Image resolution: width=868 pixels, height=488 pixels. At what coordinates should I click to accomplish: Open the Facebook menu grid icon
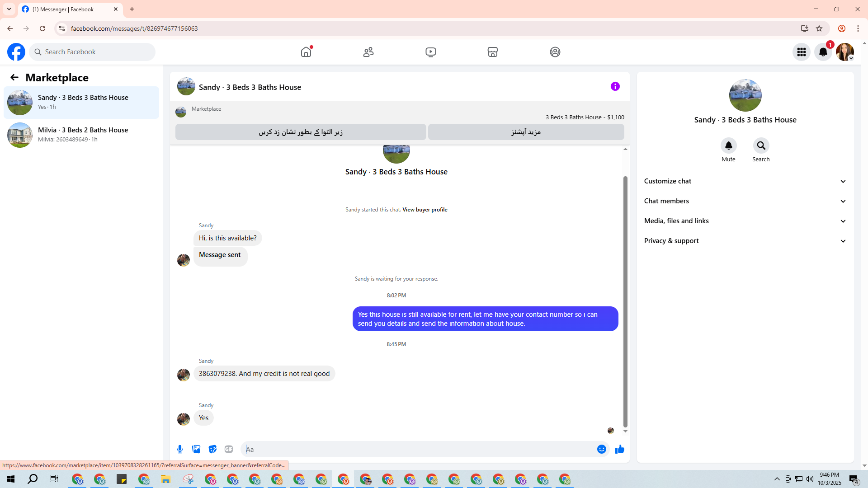tap(802, 52)
